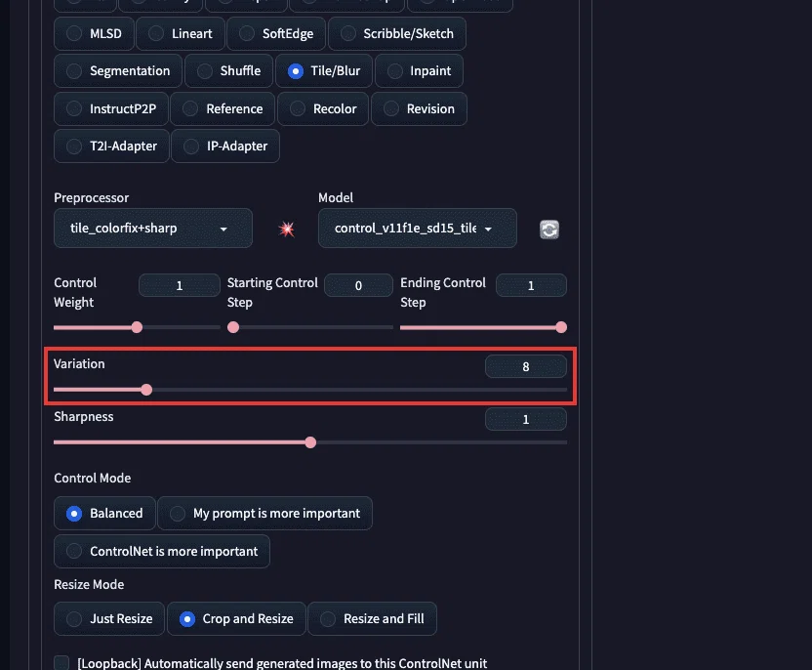Click the Variation value field showing 8
Viewport: 812px width, 670px height.
526,367
